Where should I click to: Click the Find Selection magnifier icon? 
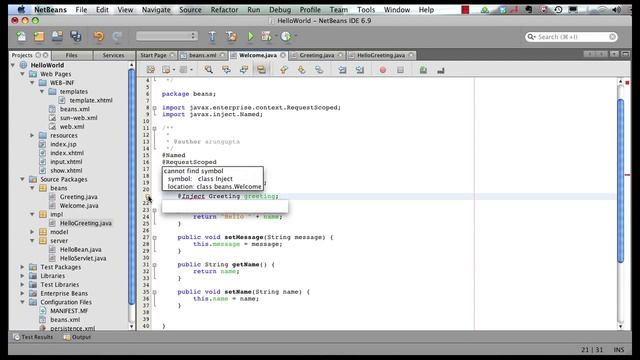point(209,70)
